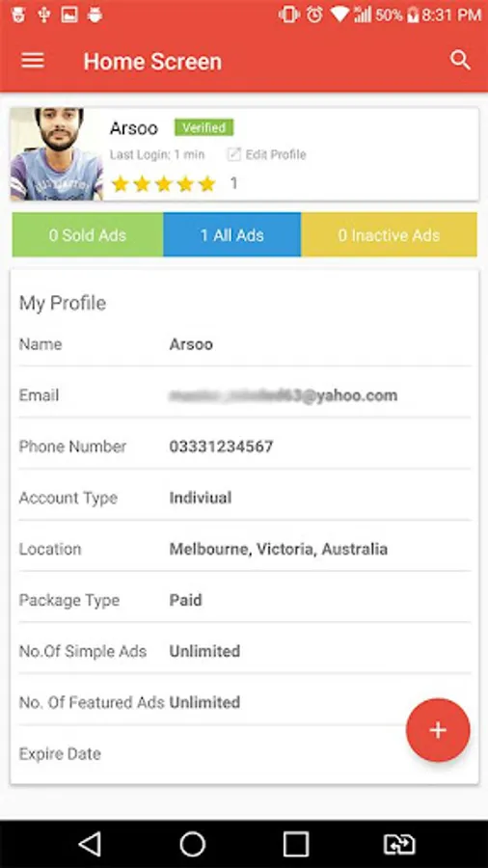Image resolution: width=488 pixels, height=868 pixels.
Task: Open recent apps square button
Action: pyautogui.click(x=296, y=844)
